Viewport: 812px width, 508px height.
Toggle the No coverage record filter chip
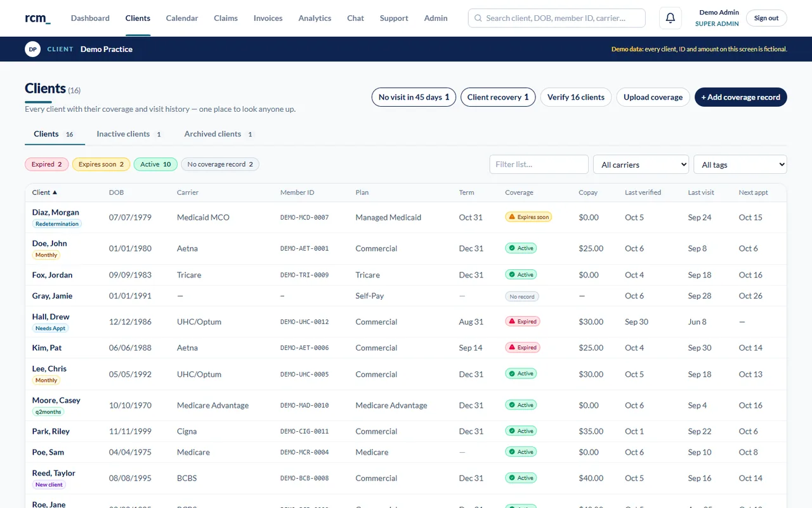[x=220, y=164]
